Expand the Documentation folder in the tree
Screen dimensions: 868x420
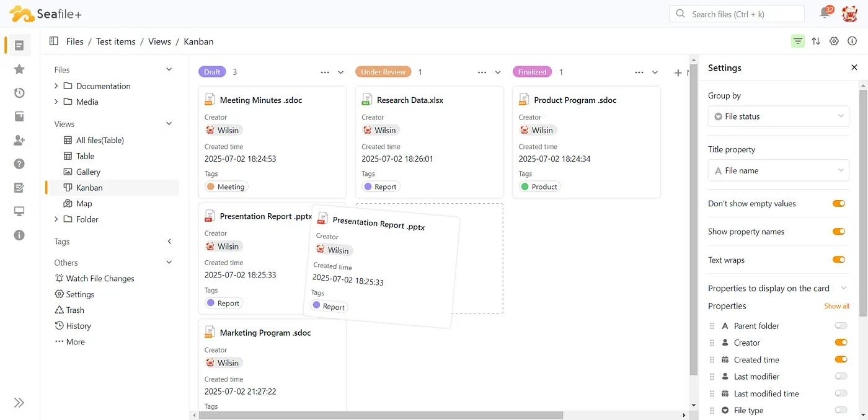(x=56, y=86)
